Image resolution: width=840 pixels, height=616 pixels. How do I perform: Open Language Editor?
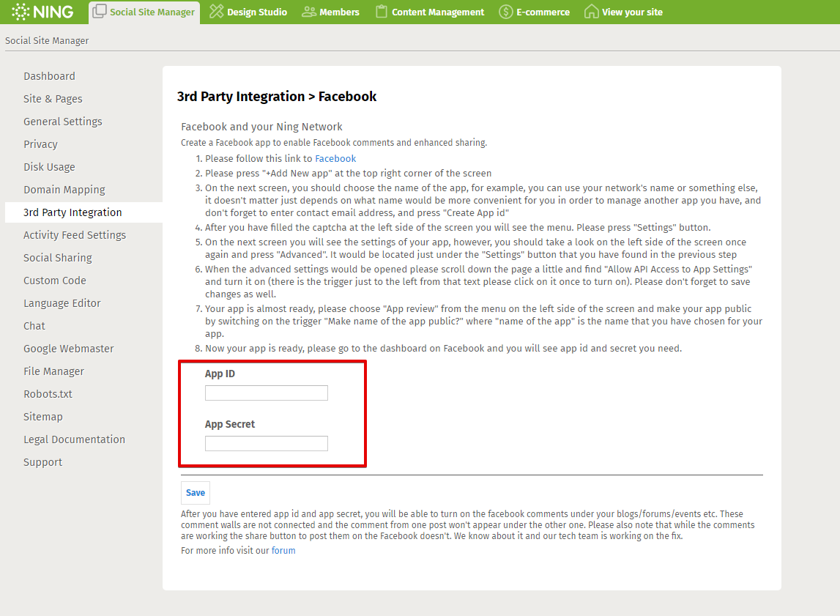(x=62, y=303)
